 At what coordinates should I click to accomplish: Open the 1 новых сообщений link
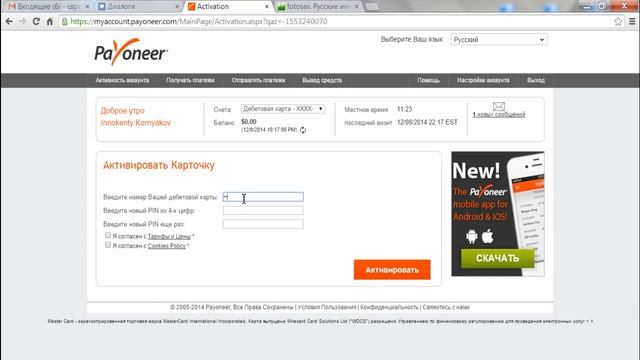coord(499,115)
